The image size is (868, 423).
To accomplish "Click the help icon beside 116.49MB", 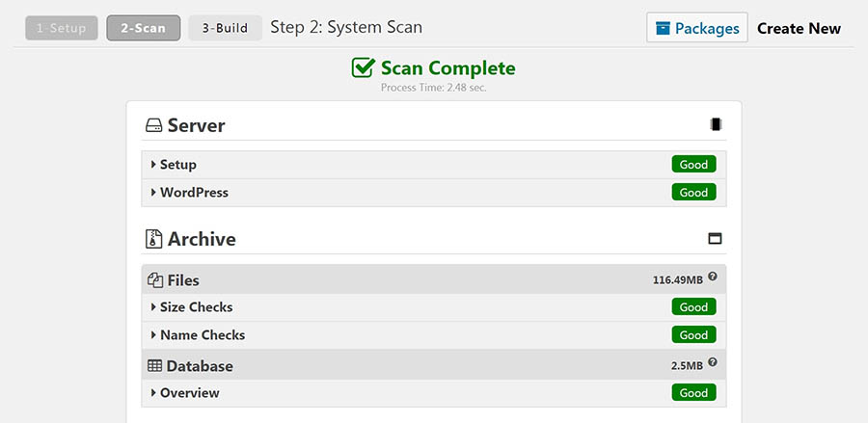I will 713,276.
